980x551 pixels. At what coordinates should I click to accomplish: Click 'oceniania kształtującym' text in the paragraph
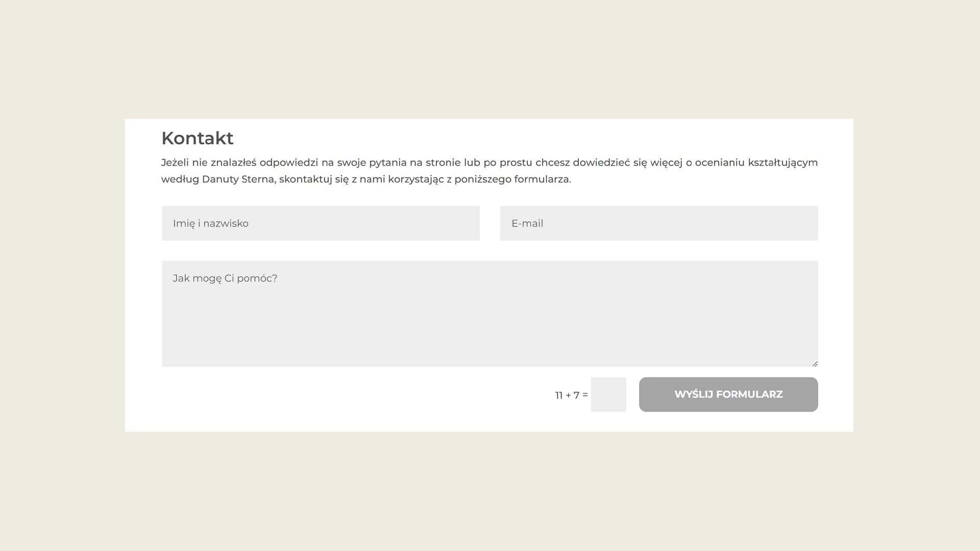coord(755,163)
